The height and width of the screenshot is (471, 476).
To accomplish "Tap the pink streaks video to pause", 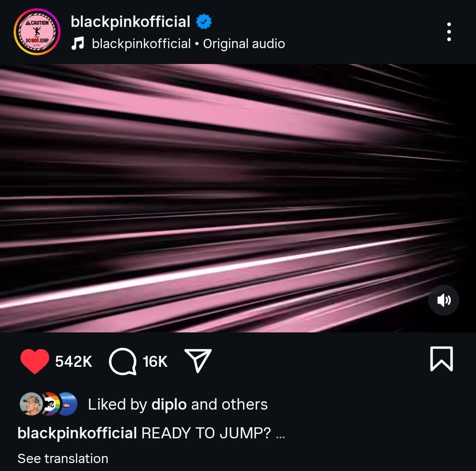I will pos(238,198).
